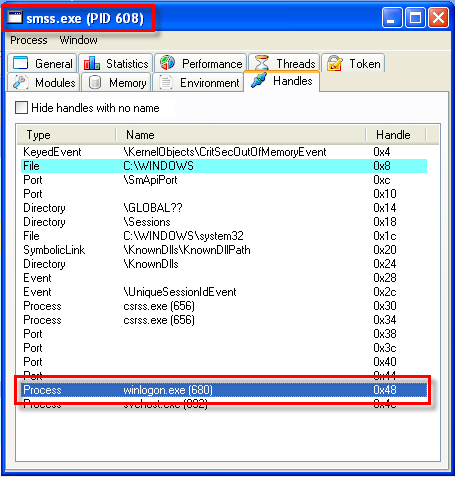Click the Token lock icon

pos(335,63)
